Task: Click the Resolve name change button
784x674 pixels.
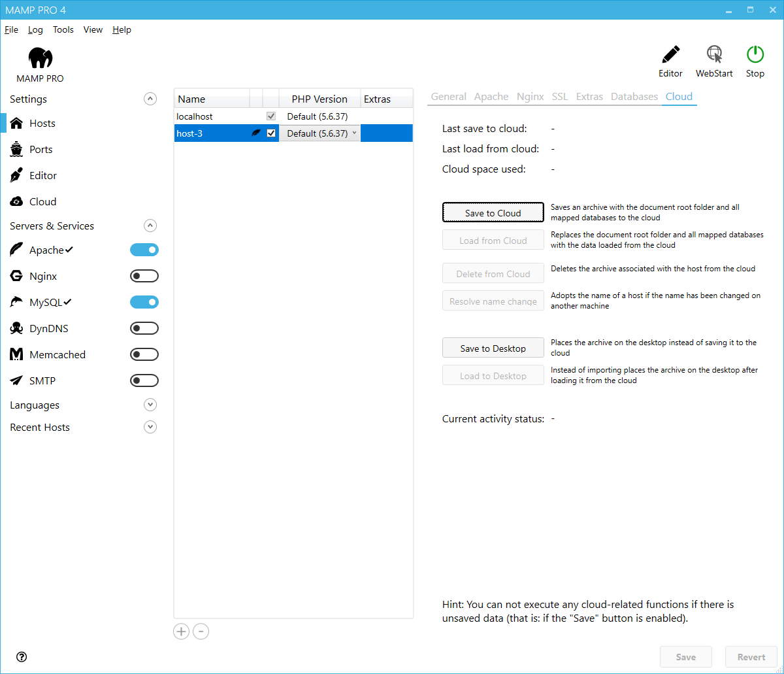Action: 493,301
